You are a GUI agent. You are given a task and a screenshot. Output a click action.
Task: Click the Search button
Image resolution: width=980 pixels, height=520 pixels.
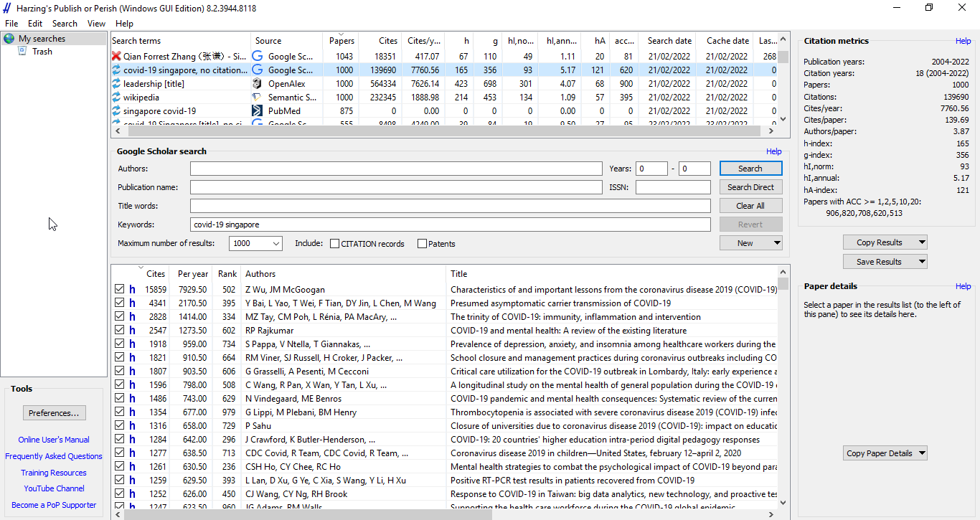tap(750, 169)
